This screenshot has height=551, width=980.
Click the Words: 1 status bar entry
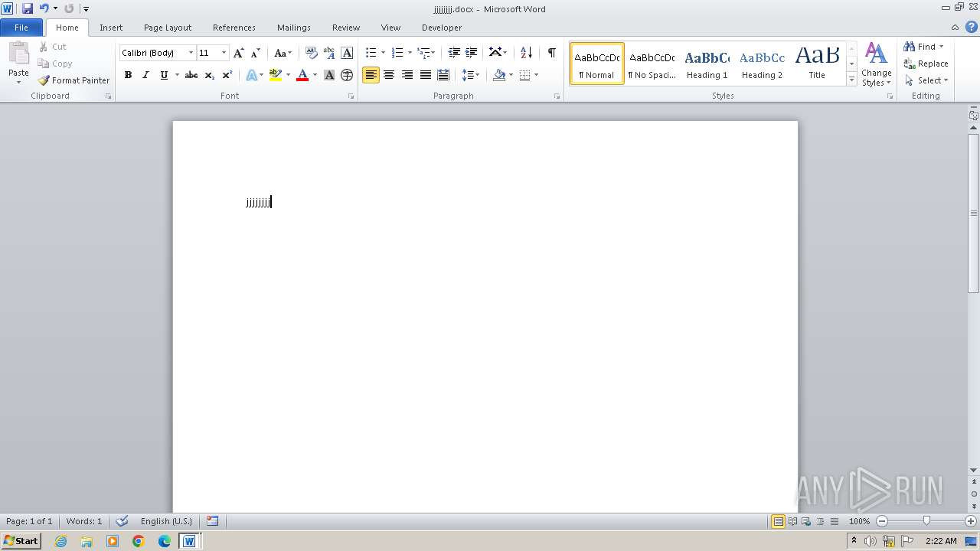click(84, 521)
